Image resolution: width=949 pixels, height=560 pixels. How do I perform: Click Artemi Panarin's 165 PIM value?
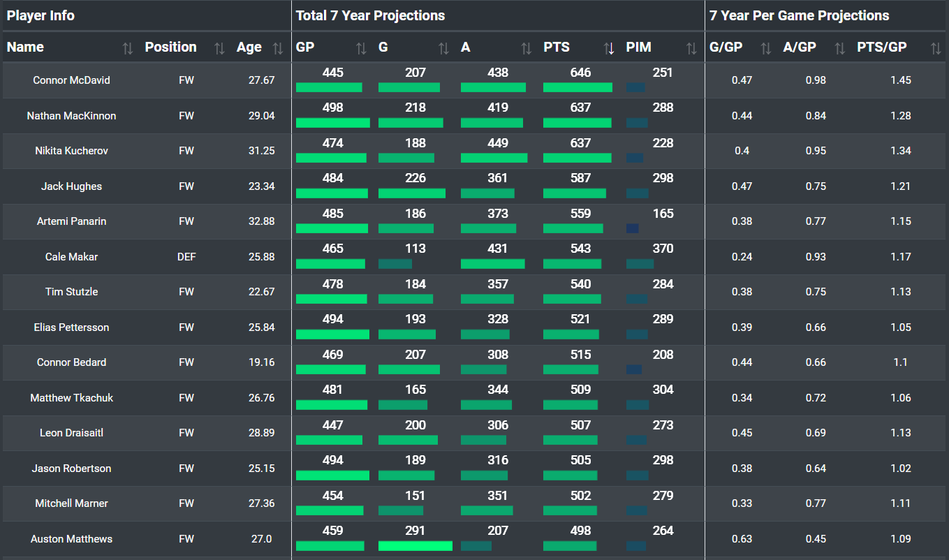pyautogui.click(x=663, y=214)
